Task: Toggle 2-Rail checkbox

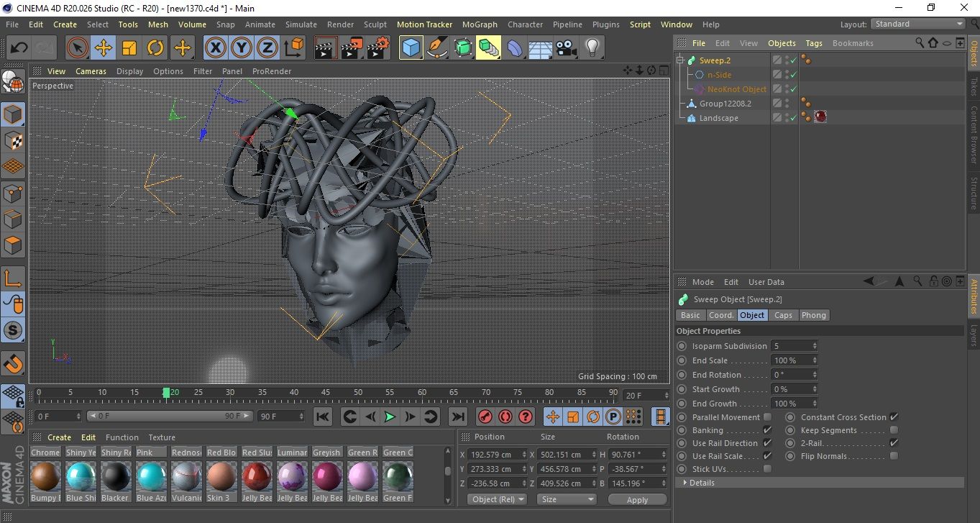Action: click(894, 443)
